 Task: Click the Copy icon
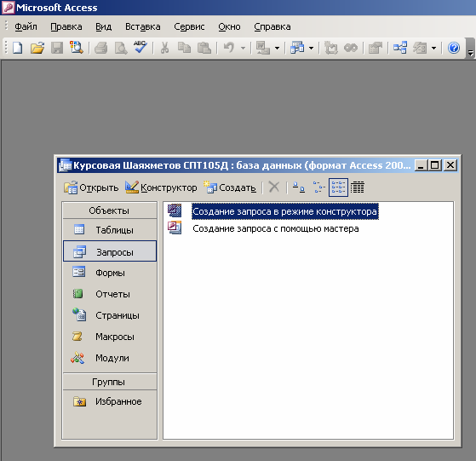pyautogui.click(x=184, y=48)
